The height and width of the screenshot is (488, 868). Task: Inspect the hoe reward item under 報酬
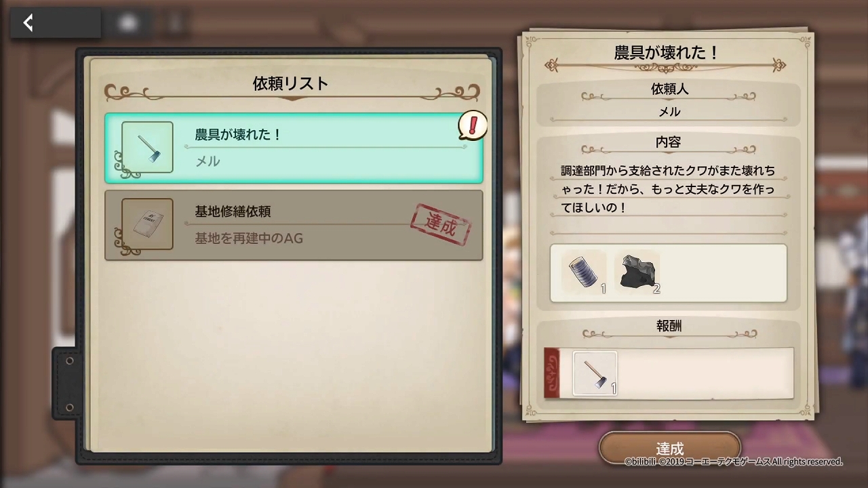point(595,373)
